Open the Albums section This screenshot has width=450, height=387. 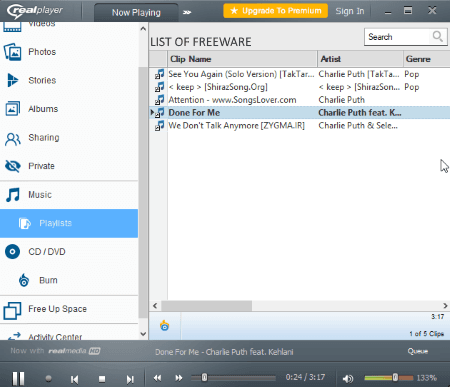point(69,109)
